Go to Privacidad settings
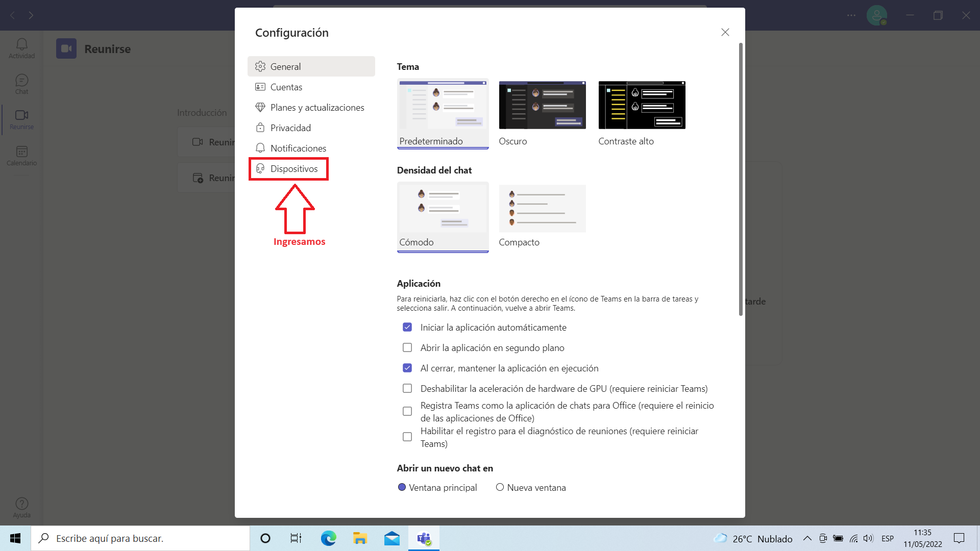The height and width of the screenshot is (551, 980). [x=290, y=128]
